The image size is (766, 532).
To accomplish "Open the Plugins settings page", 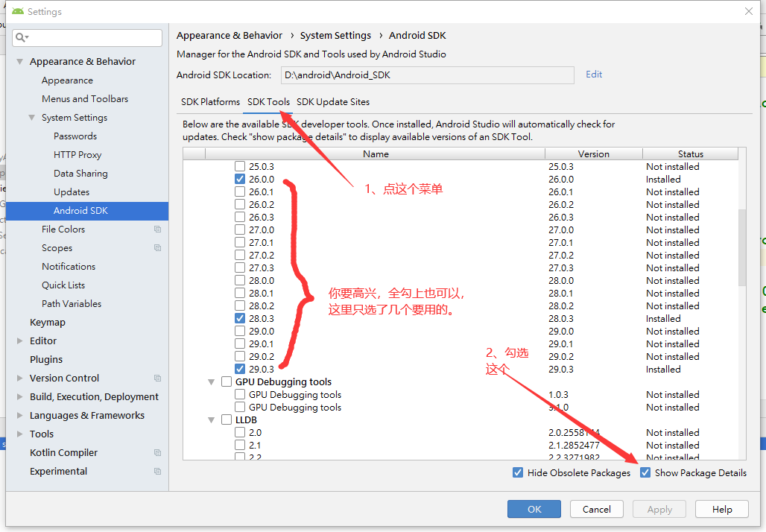I will pos(46,360).
